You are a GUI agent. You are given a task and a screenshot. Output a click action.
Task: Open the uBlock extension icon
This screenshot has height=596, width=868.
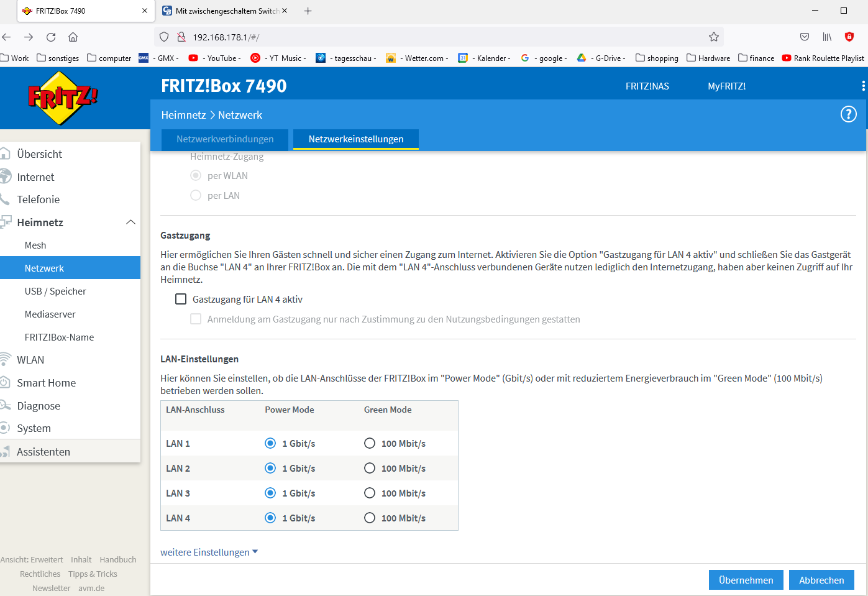pos(849,37)
